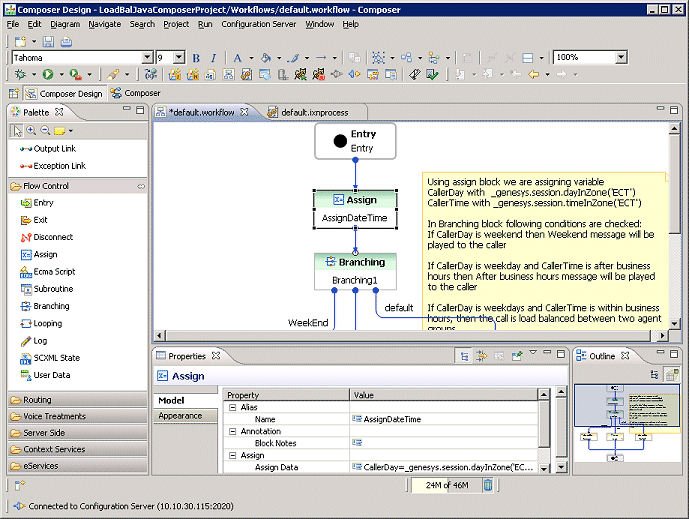Click the New wizard icon
This screenshot has width=689, height=519.
(20, 42)
